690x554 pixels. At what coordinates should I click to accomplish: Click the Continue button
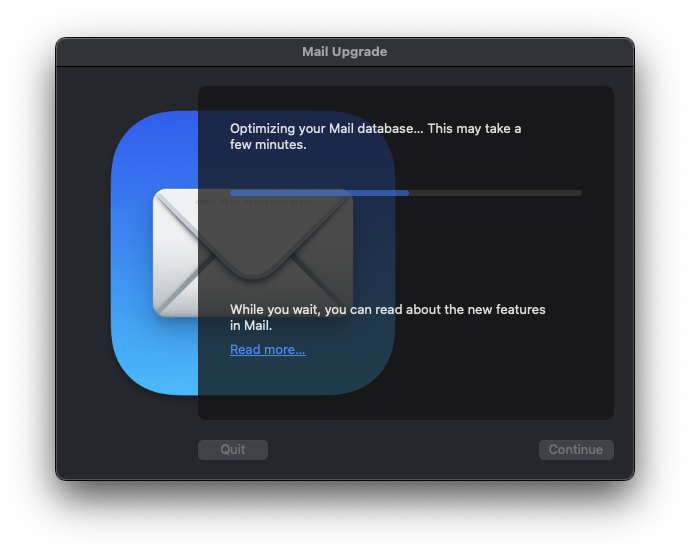576,449
